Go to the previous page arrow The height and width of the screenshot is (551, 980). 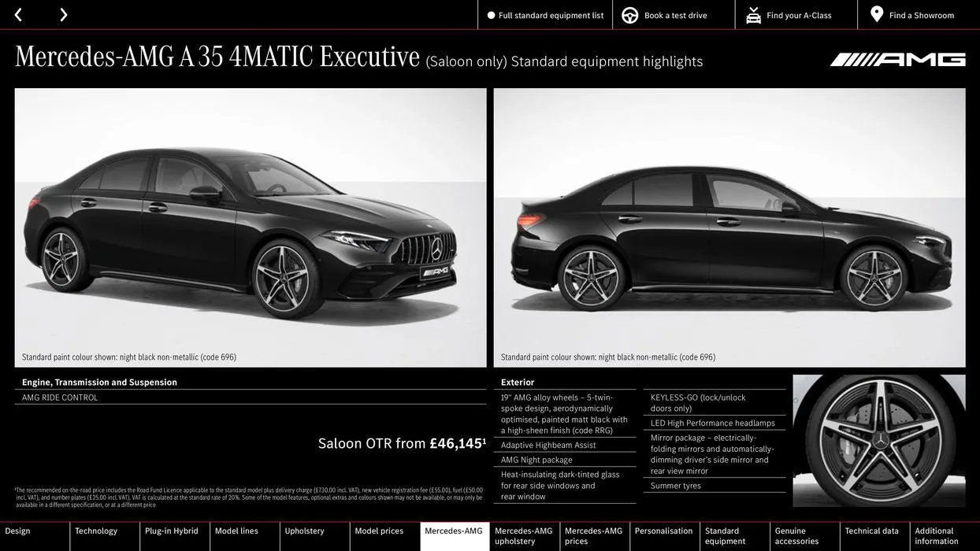(x=18, y=15)
